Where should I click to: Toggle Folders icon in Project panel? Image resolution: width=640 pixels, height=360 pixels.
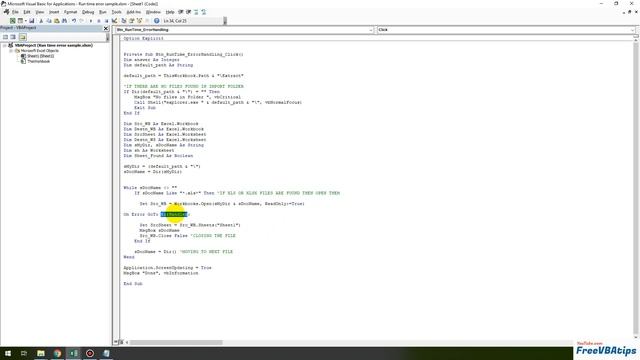click(x=22, y=37)
